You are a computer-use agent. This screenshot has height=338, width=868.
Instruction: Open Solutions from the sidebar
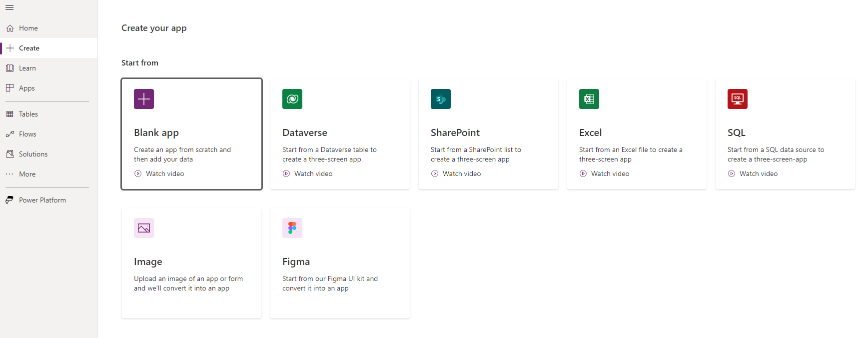point(48,154)
